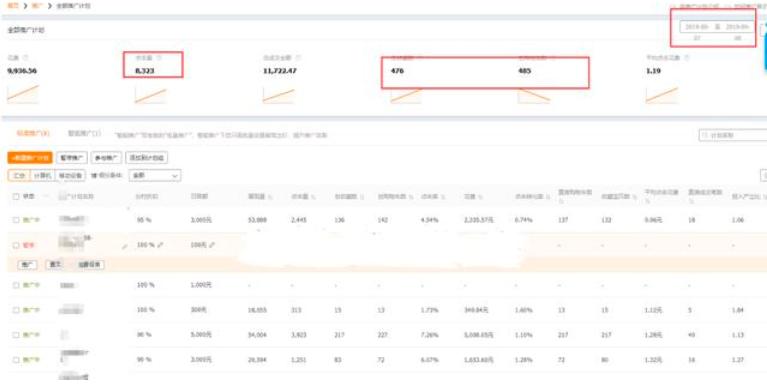Click the 1,000元 daily budget cell
The width and height of the screenshot is (767, 385).
point(201,285)
